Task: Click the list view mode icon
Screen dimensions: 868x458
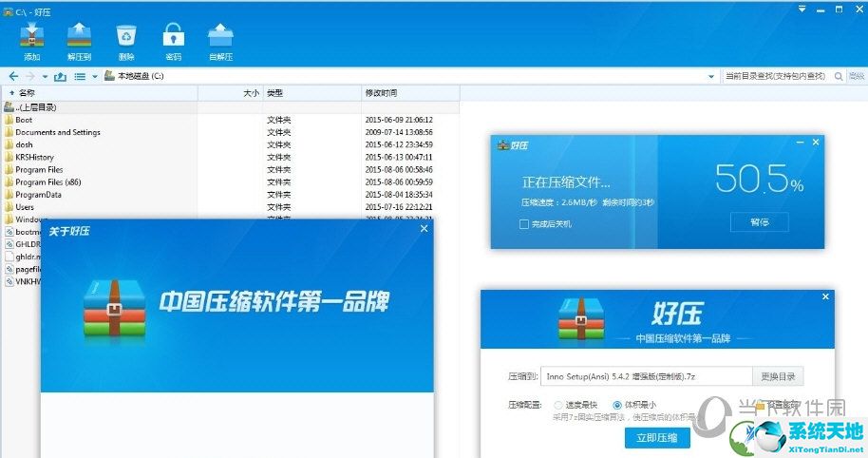Action: tap(81, 76)
